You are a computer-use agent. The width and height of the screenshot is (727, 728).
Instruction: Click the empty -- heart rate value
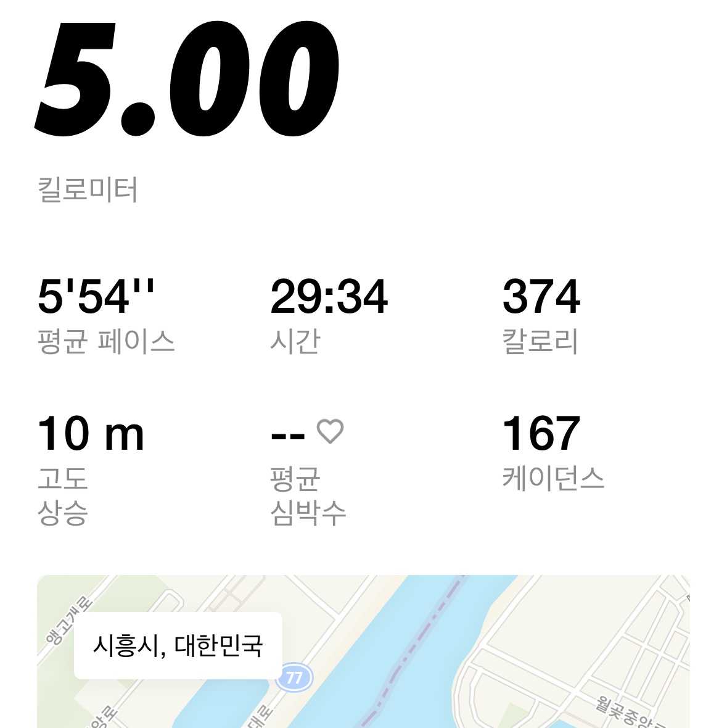[x=287, y=436]
